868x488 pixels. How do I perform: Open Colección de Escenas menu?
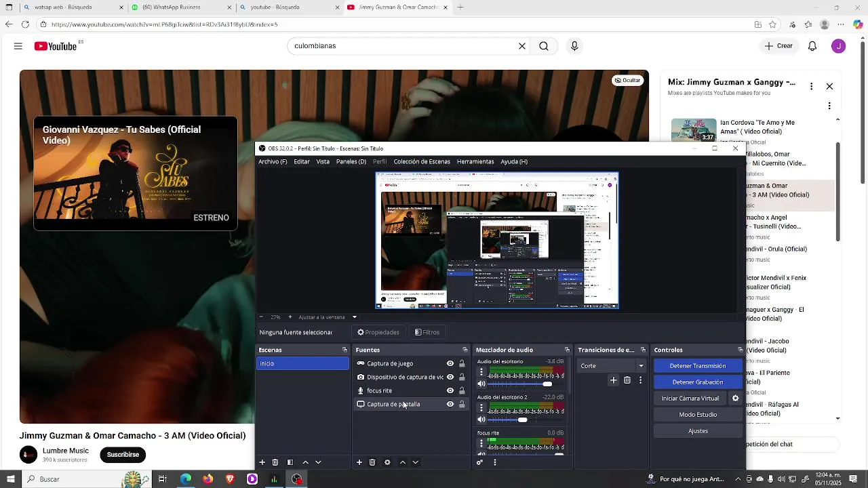coord(422,162)
